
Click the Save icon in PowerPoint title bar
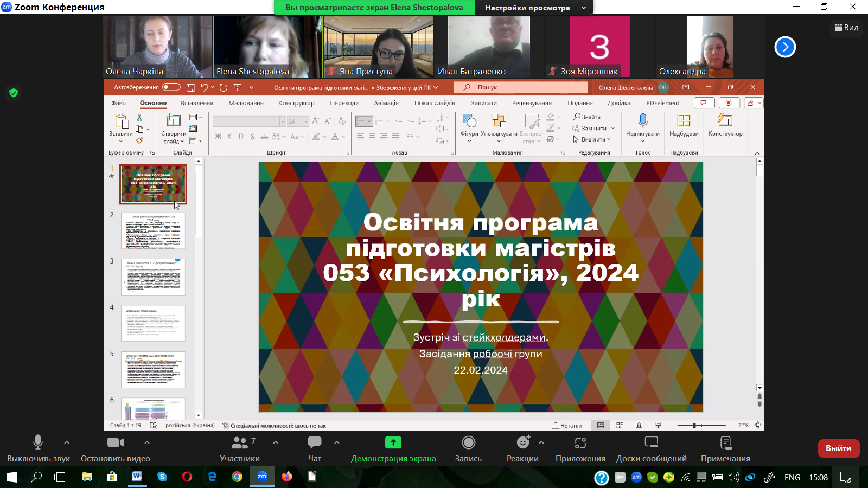pos(190,87)
